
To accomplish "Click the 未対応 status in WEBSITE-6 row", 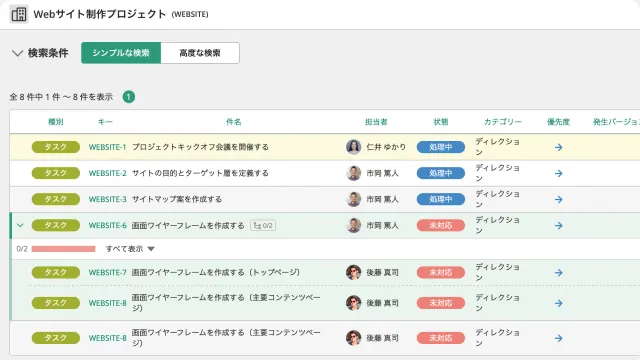I will (x=441, y=225).
